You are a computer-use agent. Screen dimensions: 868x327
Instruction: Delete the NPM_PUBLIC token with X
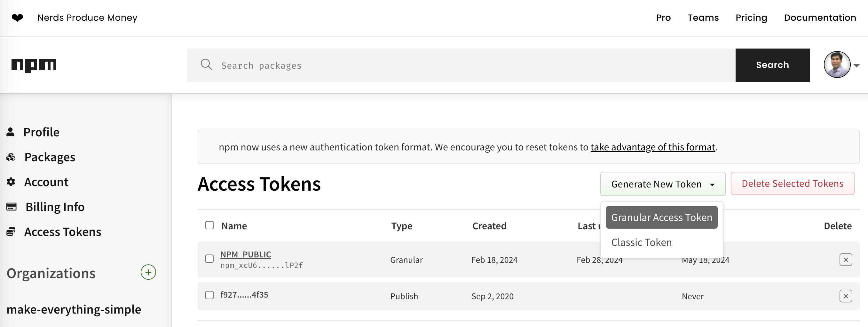point(845,259)
